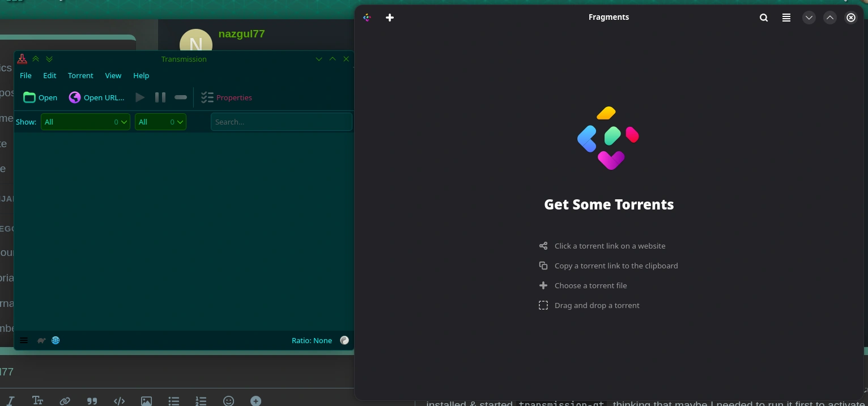Expand the first Show activity filter dropdown

(x=86, y=122)
